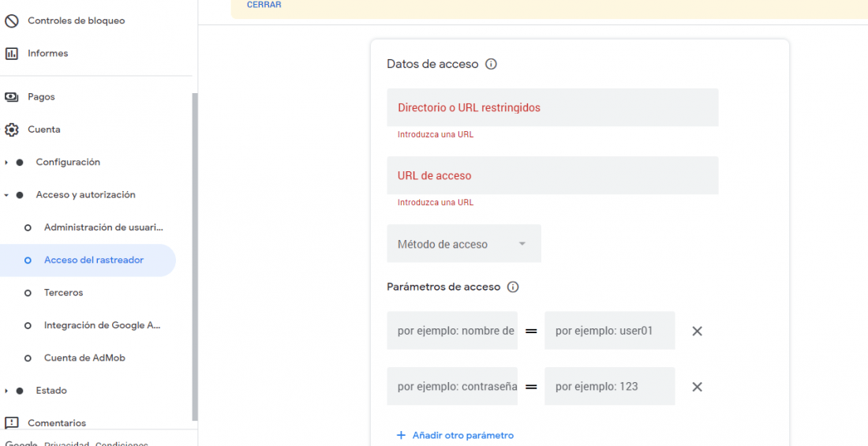Click the Datos de acceso heading
The height and width of the screenshot is (446, 868).
coord(432,64)
